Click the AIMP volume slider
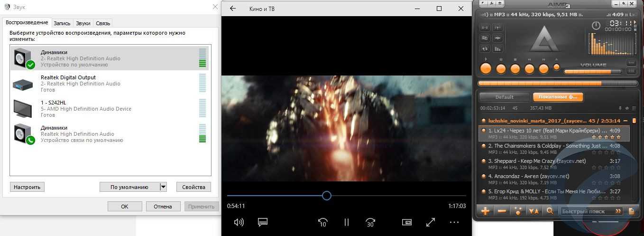 coord(593,72)
